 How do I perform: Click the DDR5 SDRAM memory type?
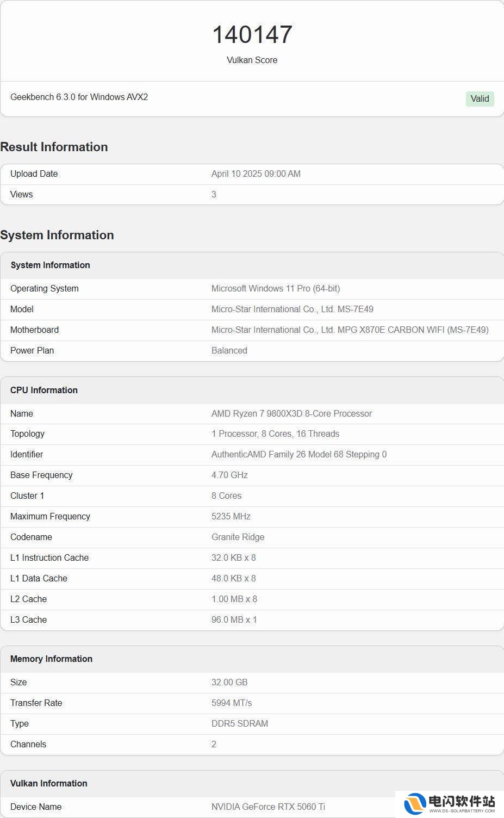pos(240,724)
